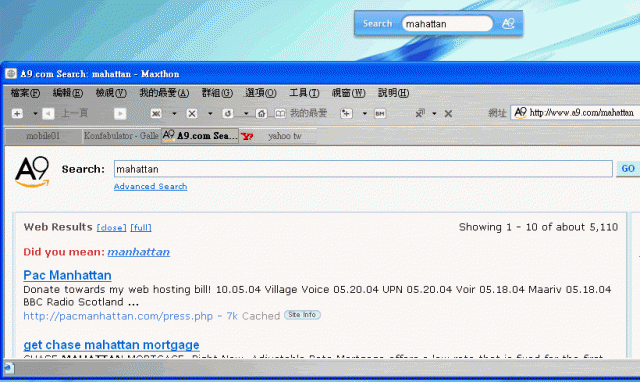The height and width of the screenshot is (382, 640).
Task: Click the BH toolbar icon
Action: 380,113
